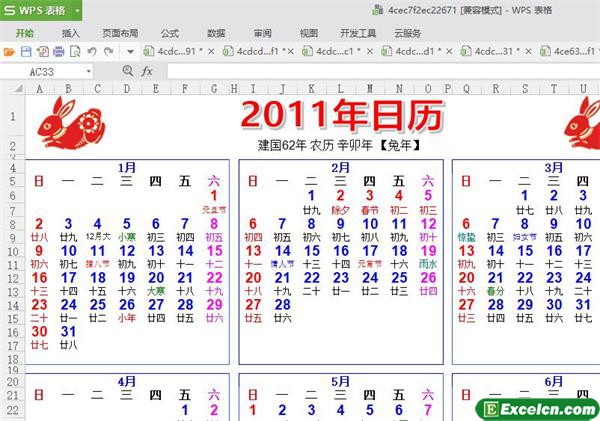Click left red rabbit paper-cut image
The image size is (600, 421).
click(x=71, y=123)
